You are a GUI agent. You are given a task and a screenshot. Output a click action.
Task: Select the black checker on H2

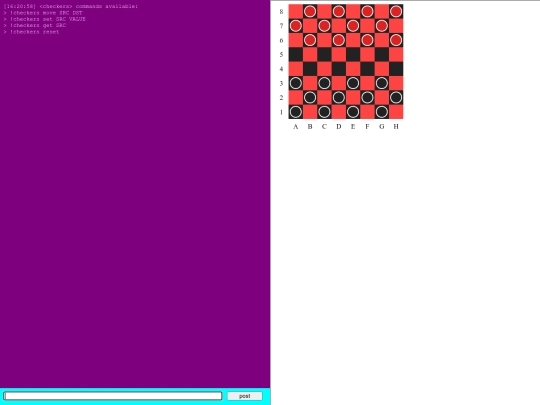(x=396, y=97)
